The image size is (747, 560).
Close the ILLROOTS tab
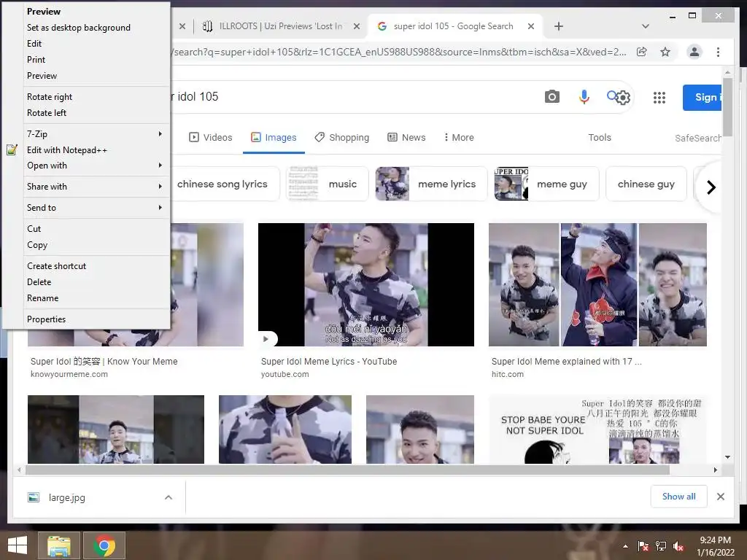pyautogui.click(x=356, y=26)
